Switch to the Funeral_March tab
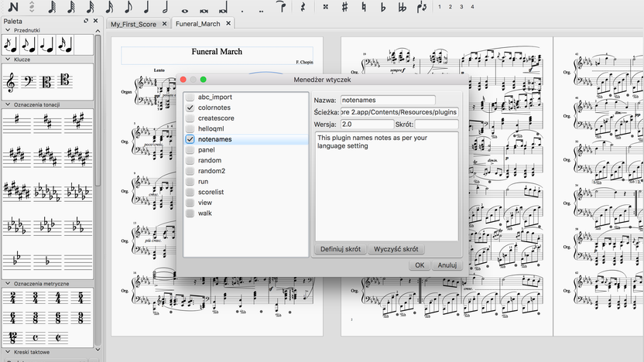644x362 pixels. (198, 24)
